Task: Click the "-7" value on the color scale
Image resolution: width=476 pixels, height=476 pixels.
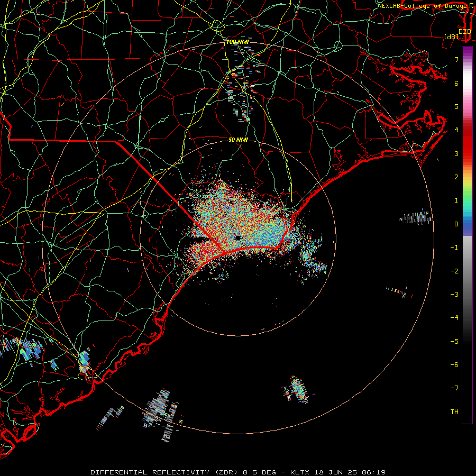Action: click(454, 388)
